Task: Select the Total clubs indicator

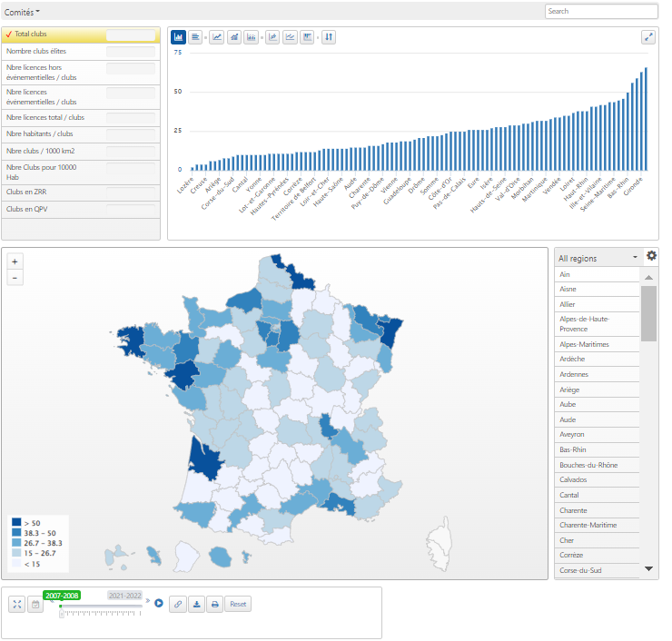Action: (81, 35)
